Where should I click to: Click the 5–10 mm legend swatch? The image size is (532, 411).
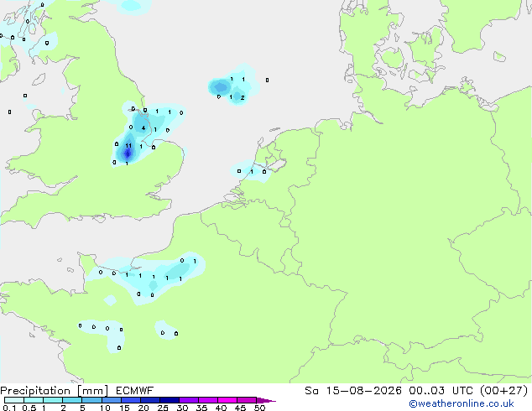(x=91, y=400)
